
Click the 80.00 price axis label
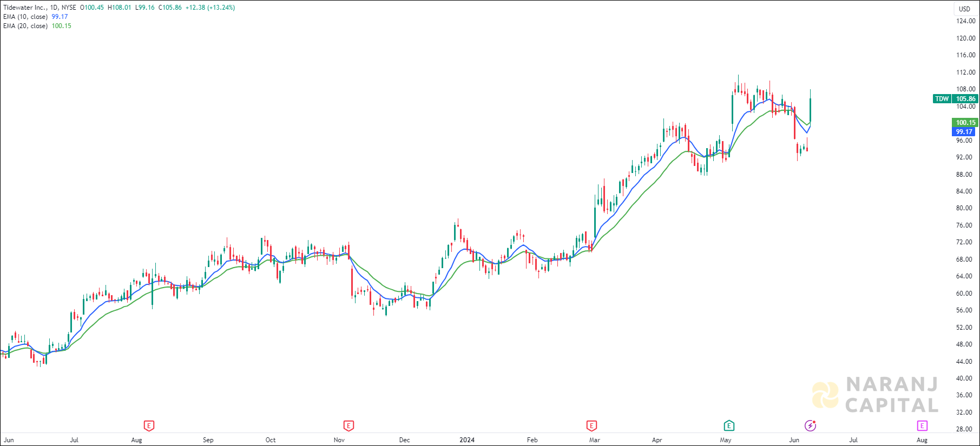964,208
